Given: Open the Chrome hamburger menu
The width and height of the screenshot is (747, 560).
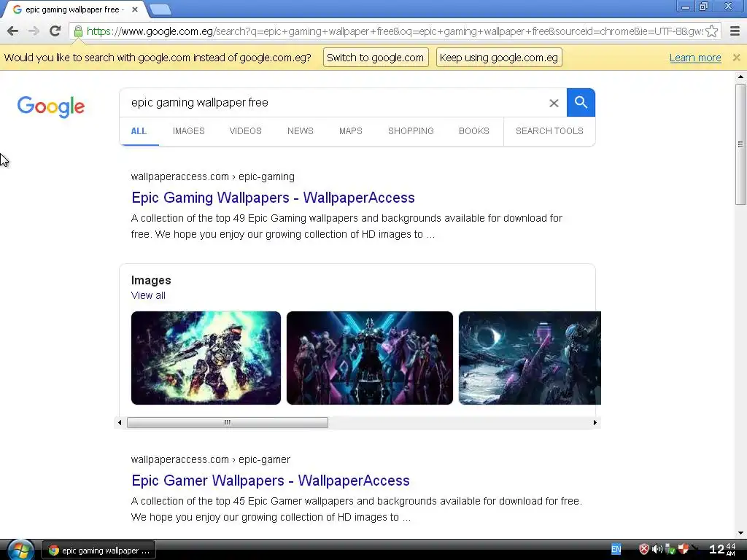Looking at the screenshot, I should coord(735,31).
